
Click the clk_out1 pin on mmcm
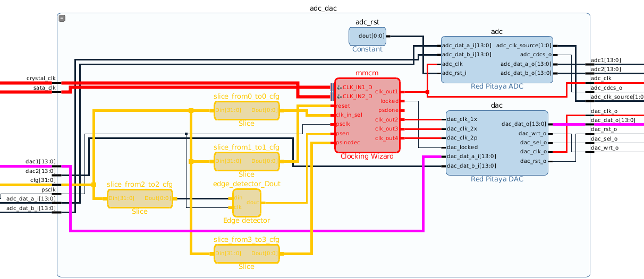pos(387,92)
